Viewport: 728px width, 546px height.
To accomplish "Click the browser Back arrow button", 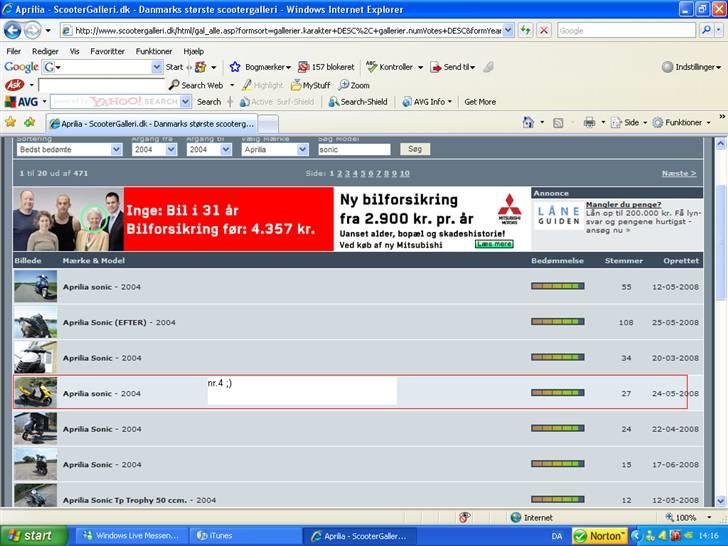I will (17, 30).
